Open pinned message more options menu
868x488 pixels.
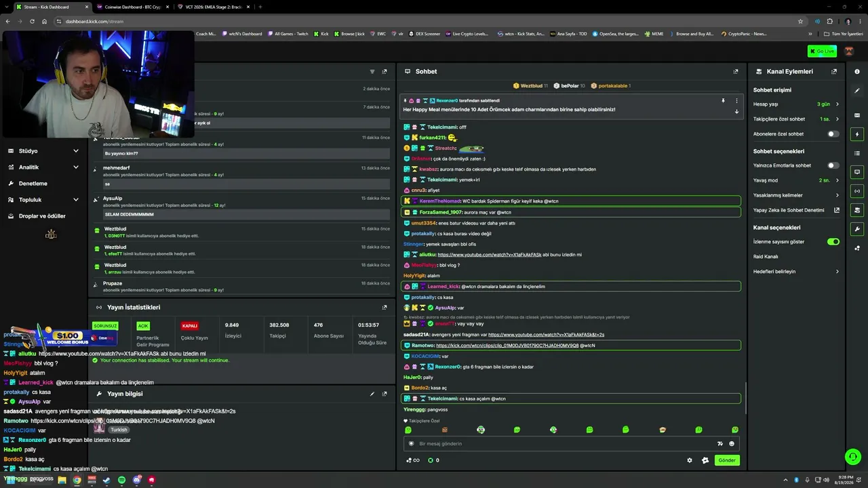(736, 101)
